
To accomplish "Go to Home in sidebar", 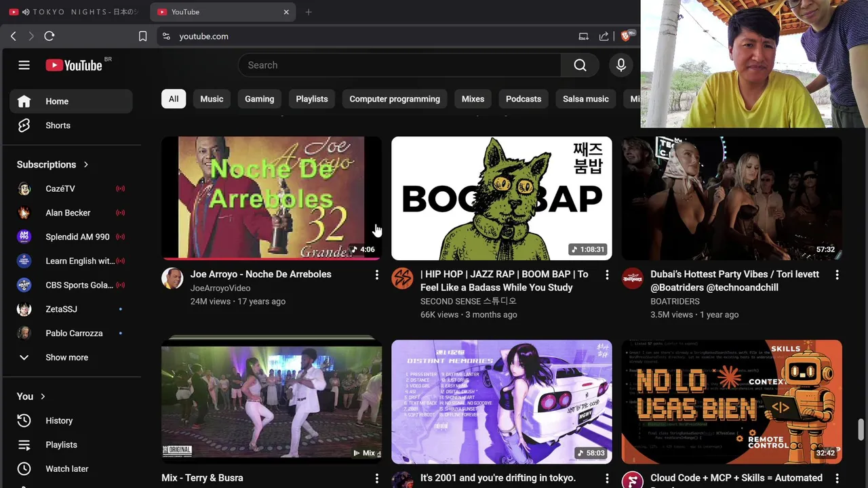I will tap(71, 101).
